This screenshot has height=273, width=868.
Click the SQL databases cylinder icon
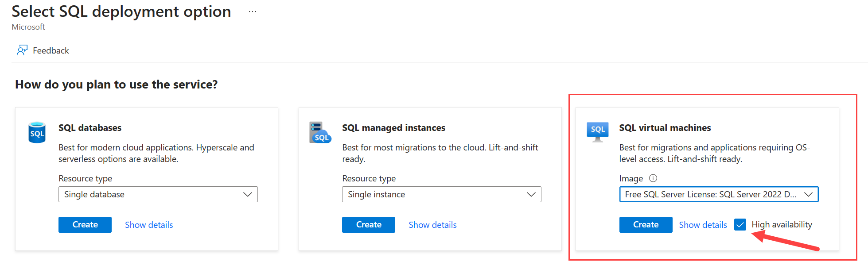(37, 132)
